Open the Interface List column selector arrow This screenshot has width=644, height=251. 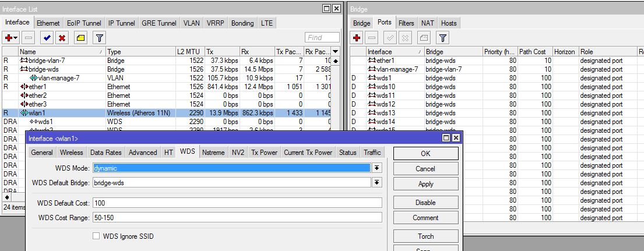[335, 52]
